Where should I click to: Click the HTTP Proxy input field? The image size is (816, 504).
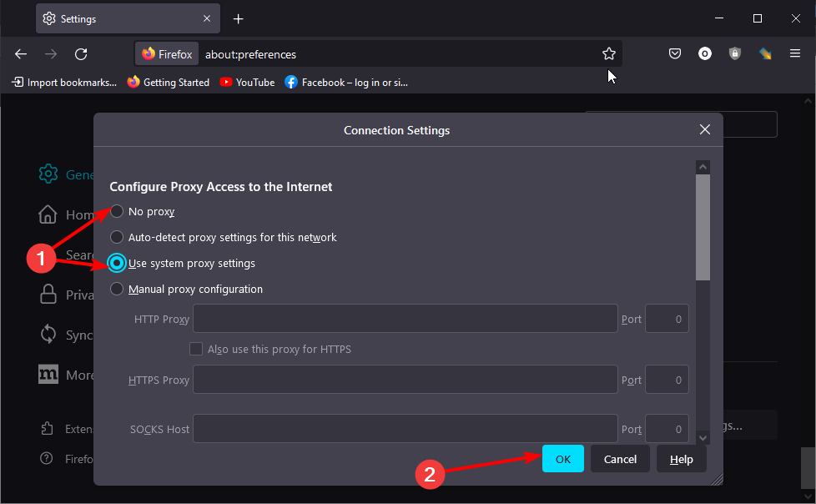coord(405,319)
